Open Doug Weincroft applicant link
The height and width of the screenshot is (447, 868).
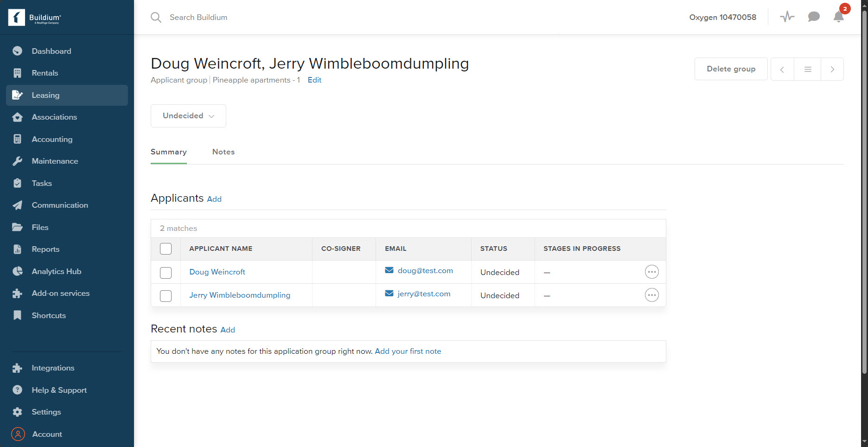pos(217,272)
